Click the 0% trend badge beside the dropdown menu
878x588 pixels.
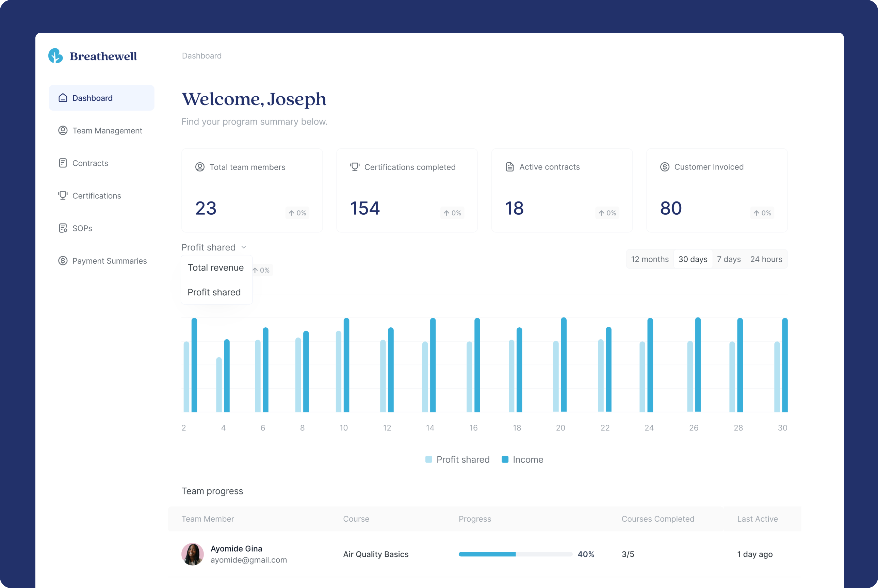coord(262,270)
